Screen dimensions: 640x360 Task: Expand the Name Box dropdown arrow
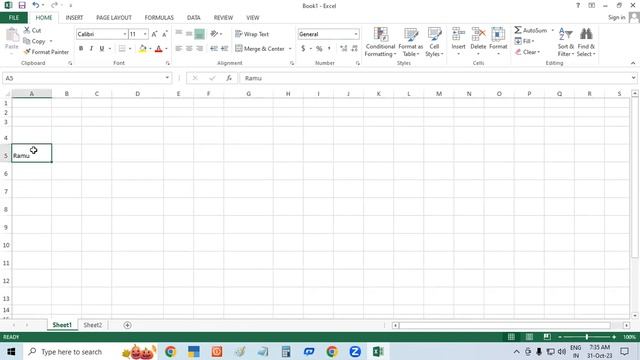coord(167,78)
